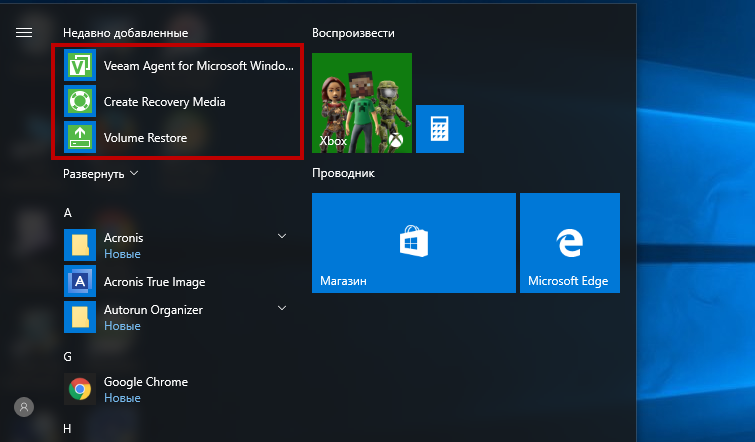Select the Google Chrome entry

coord(179,389)
